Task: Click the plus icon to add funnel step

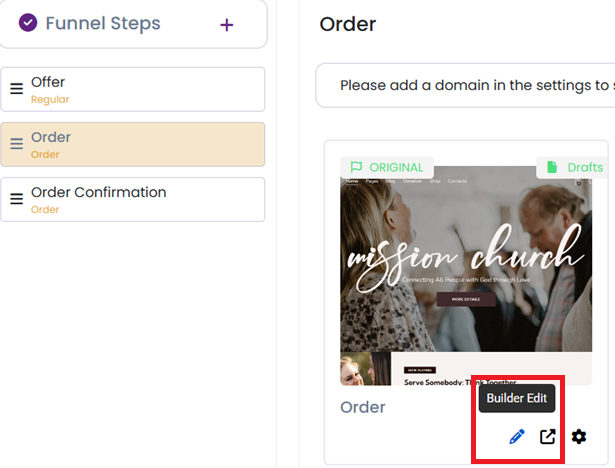Action: click(x=227, y=25)
